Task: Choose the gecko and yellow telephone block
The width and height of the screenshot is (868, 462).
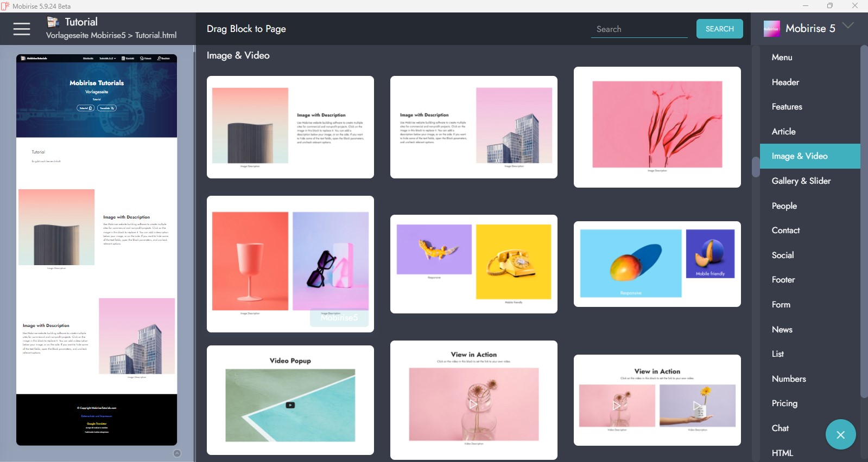Action: coord(474,264)
